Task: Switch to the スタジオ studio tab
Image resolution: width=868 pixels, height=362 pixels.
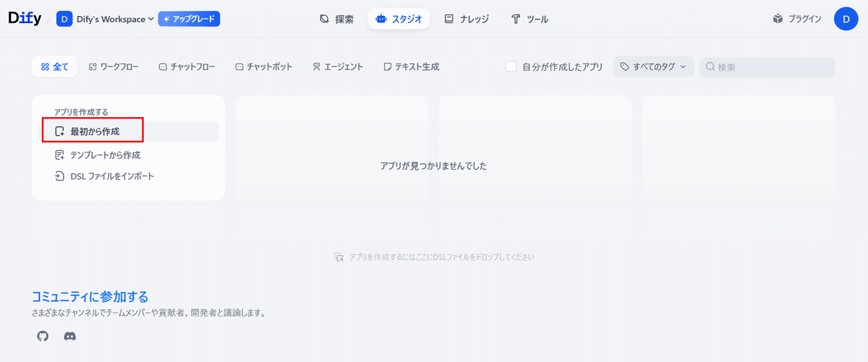Action: pos(399,20)
